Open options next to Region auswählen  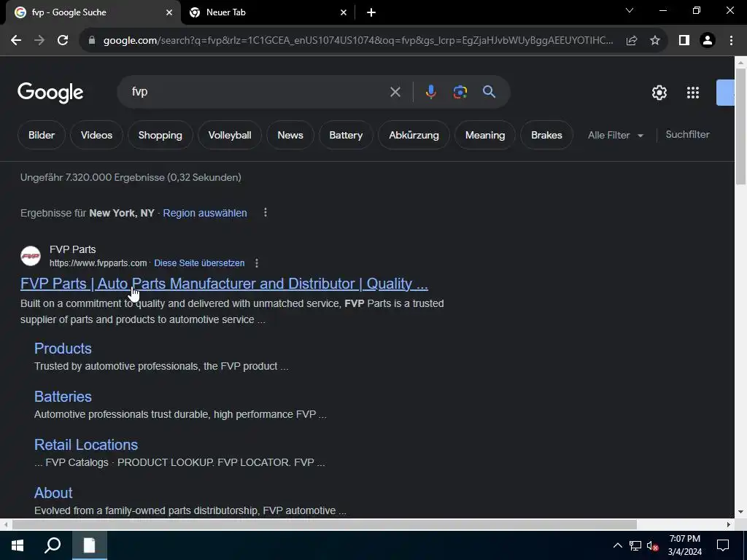(266, 213)
